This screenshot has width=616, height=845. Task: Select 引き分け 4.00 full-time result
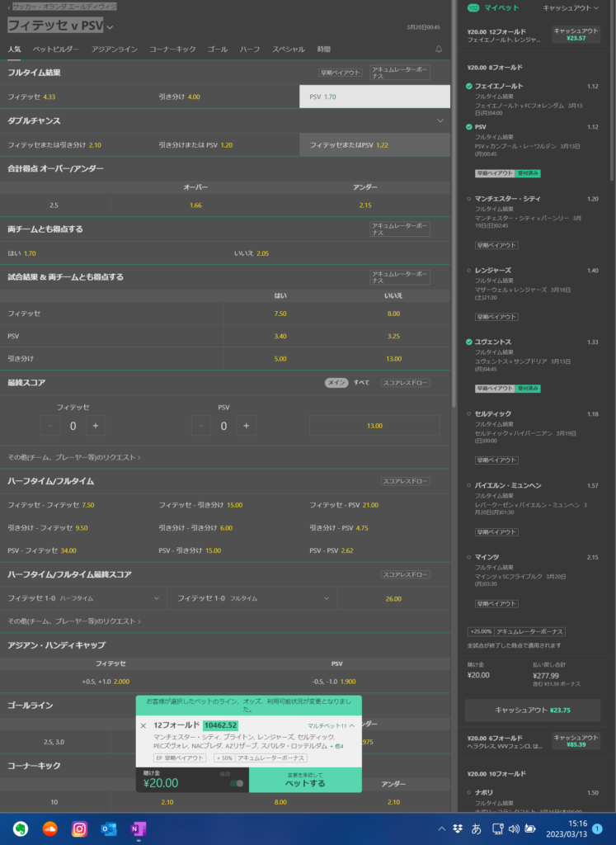click(225, 97)
